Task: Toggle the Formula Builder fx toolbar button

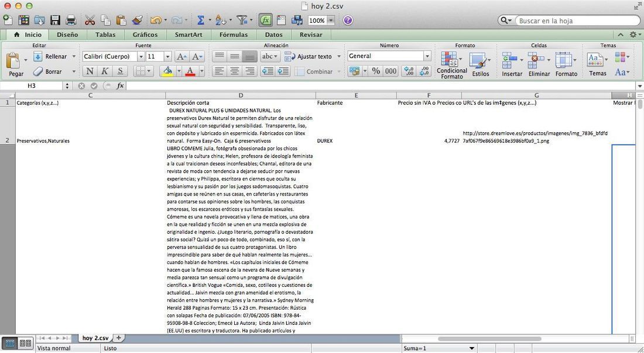Action: [266, 20]
